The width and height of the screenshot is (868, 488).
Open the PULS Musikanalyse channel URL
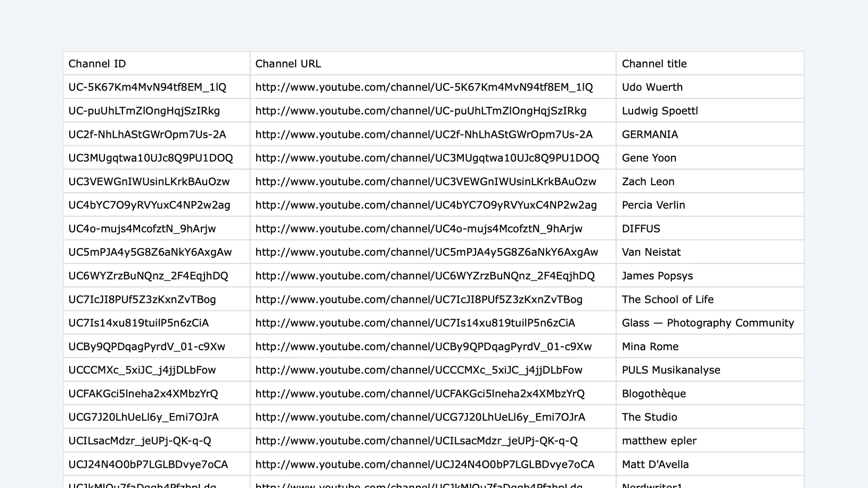(419, 369)
